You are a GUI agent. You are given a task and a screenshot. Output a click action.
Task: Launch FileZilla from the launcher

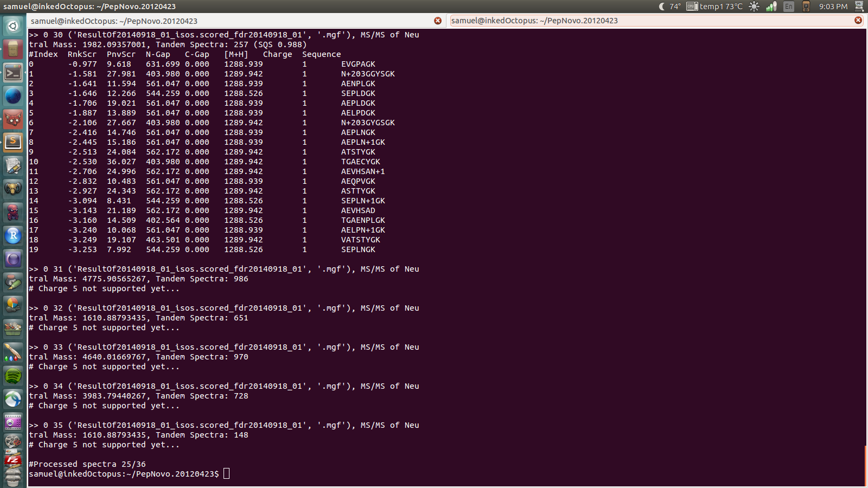click(13, 460)
